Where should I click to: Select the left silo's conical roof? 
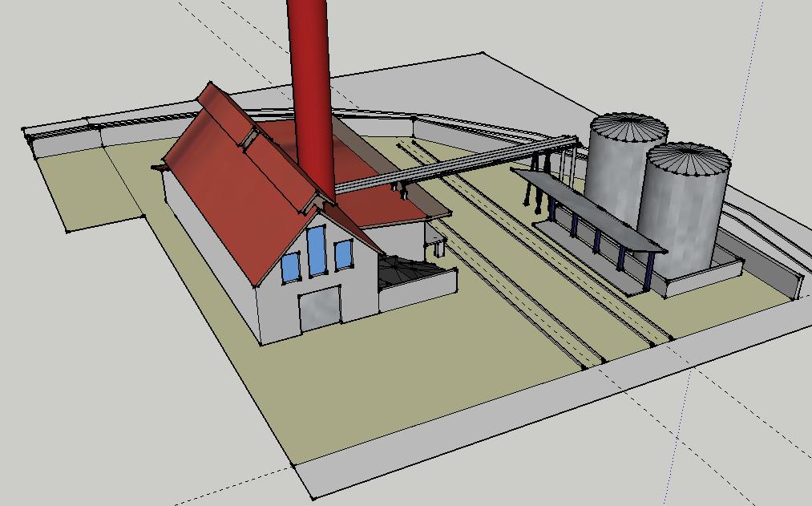[x=628, y=127]
